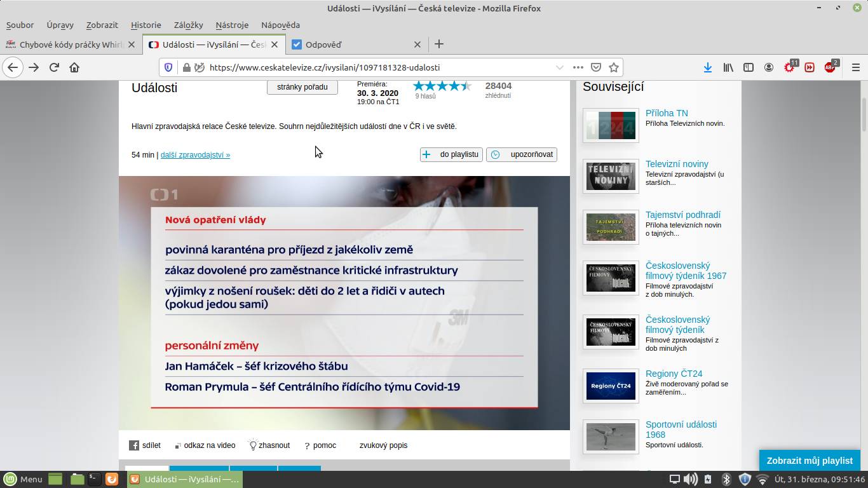Viewport: 868px width, 488px height.
Task: Open the Záložky menu
Action: [188, 25]
